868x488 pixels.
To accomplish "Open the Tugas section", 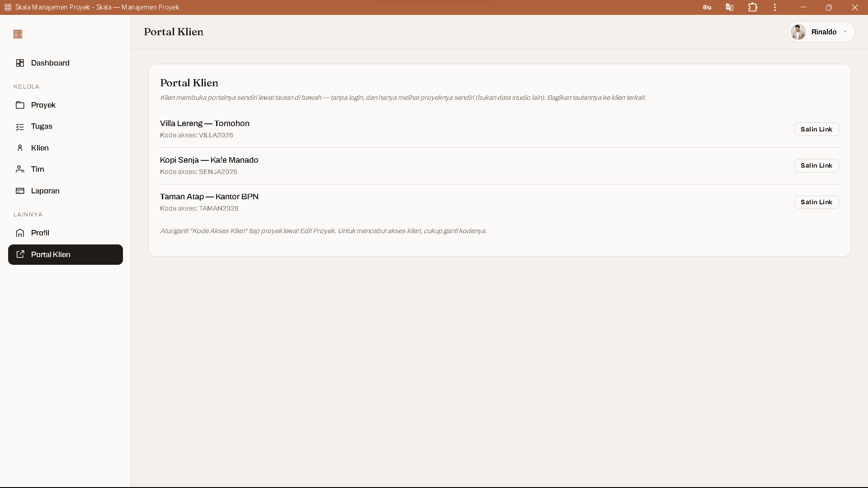I will [66, 127].
